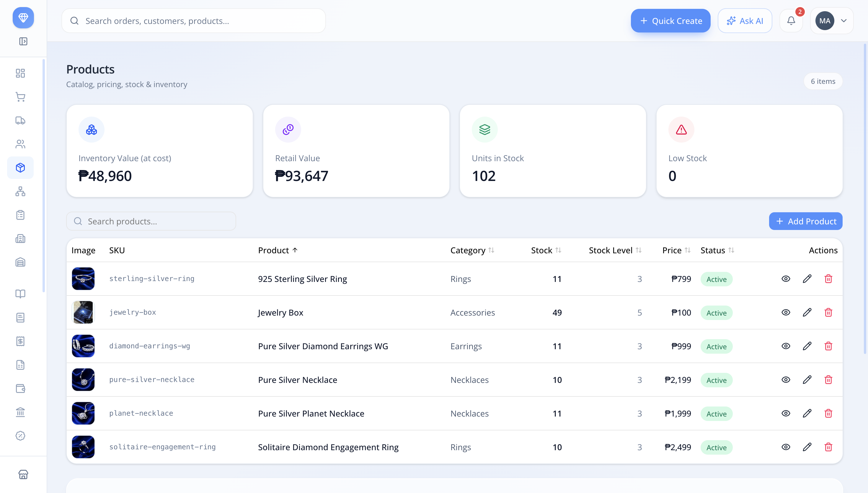This screenshot has width=868, height=493.
Task: Open the percent discount badge icon
Action: (x=20, y=436)
